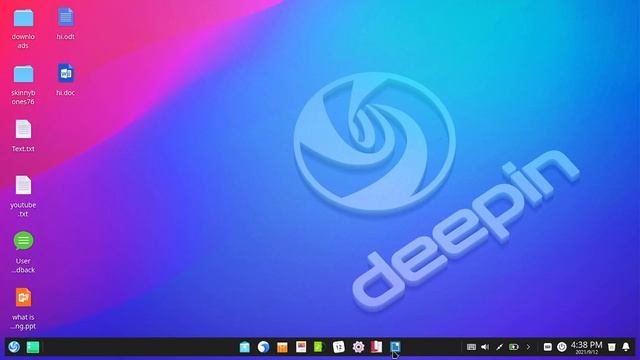Open the skinnybones76 folder
Image resolution: width=640 pixels, height=360 pixels.
23,74
